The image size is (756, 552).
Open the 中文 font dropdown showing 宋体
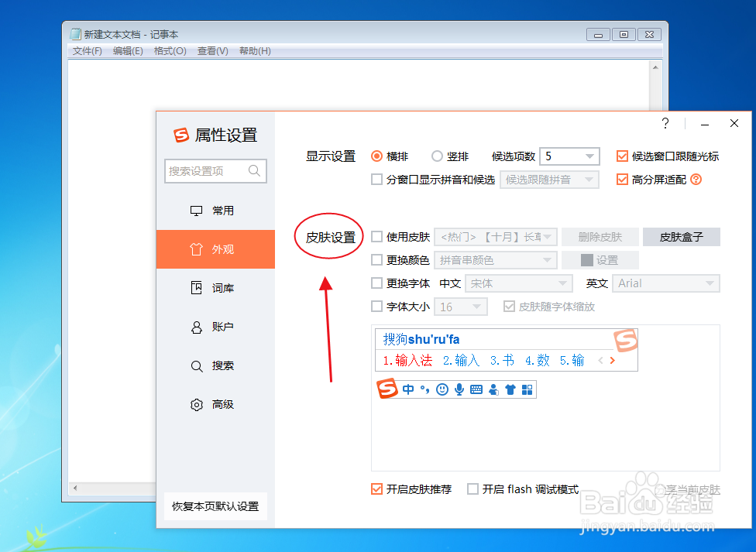click(x=519, y=283)
